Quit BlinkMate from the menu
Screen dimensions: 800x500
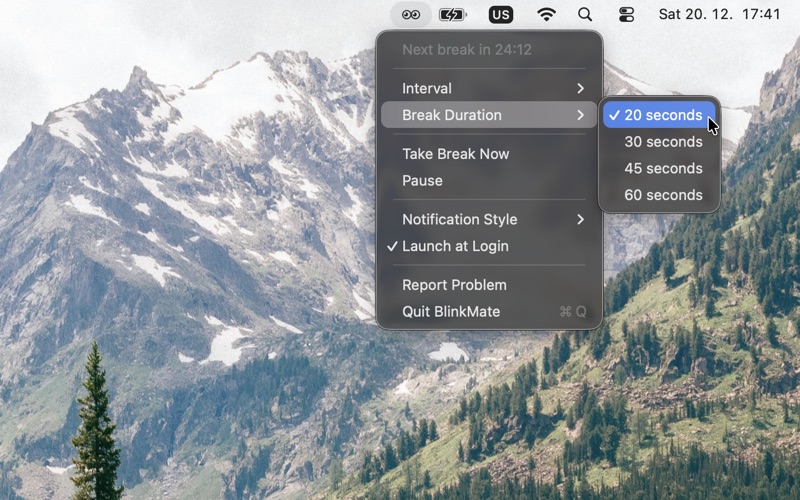tap(489, 312)
